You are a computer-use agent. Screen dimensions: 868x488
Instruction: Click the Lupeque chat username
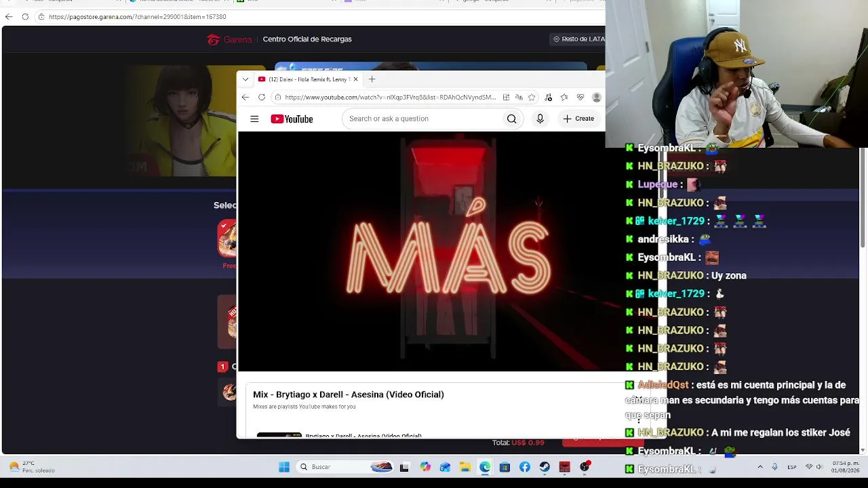(x=658, y=184)
